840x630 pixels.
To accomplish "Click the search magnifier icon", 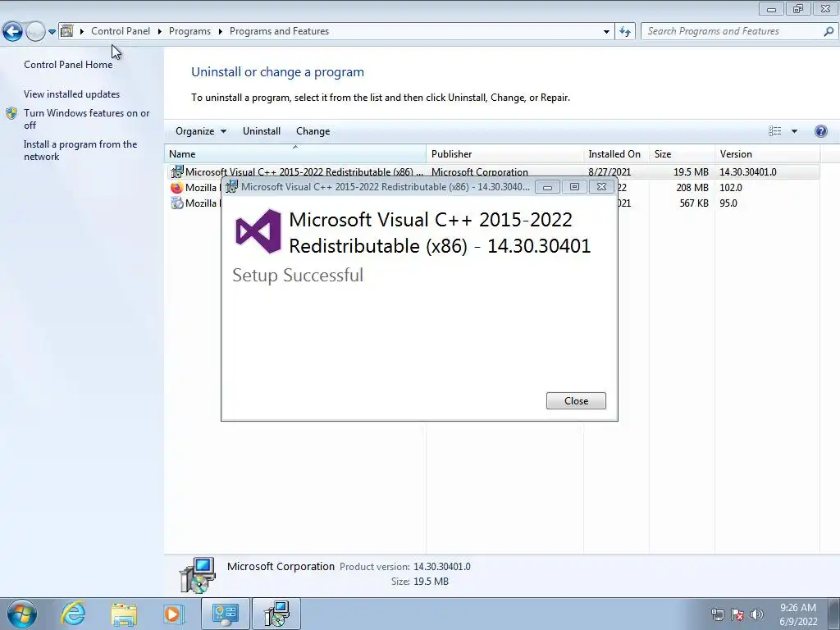I will (x=829, y=31).
